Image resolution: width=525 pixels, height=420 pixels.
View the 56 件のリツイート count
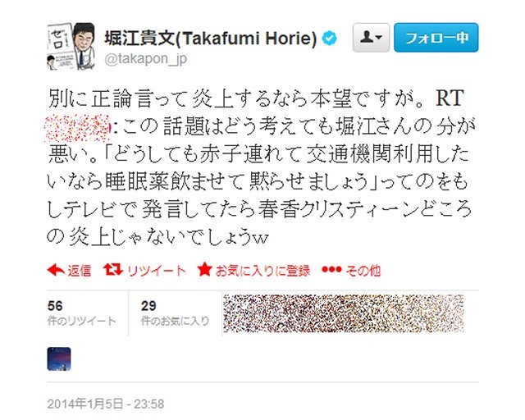82,313
